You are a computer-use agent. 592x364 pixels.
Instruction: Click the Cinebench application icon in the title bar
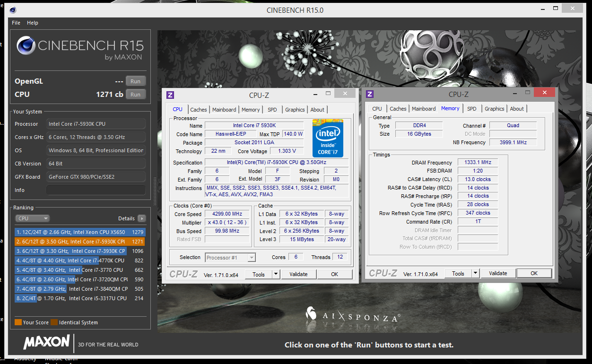point(12,9)
